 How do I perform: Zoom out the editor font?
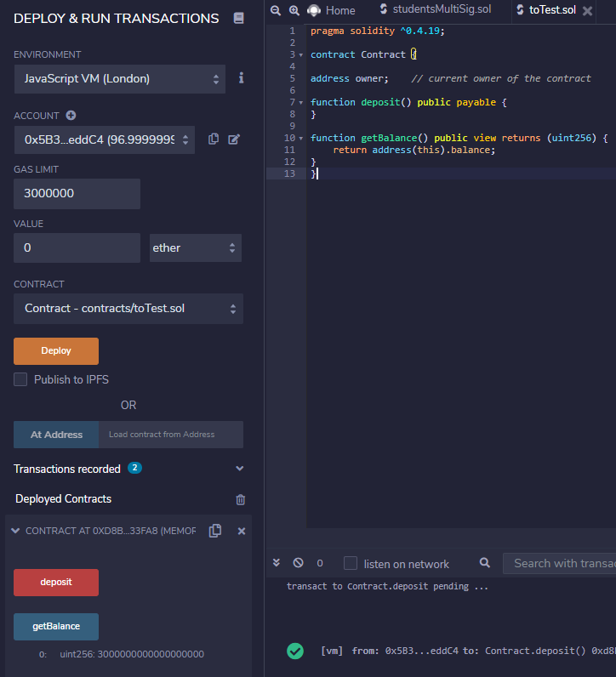pyautogui.click(x=276, y=10)
